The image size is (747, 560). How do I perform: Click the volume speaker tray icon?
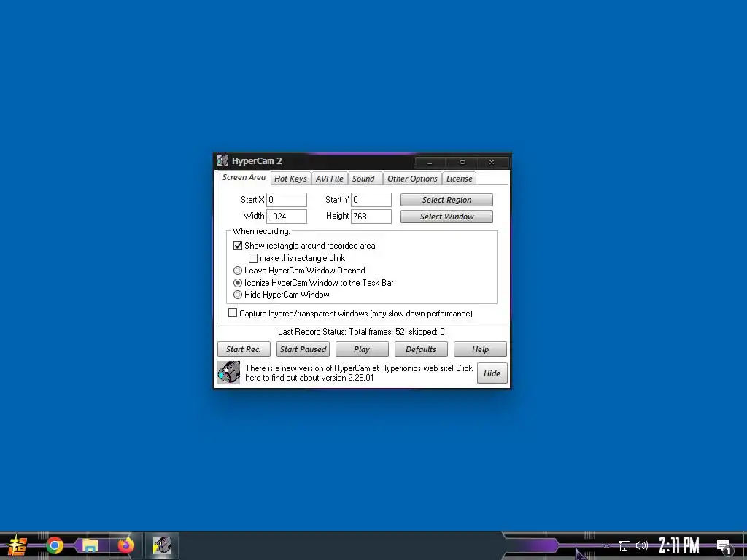pos(642,545)
